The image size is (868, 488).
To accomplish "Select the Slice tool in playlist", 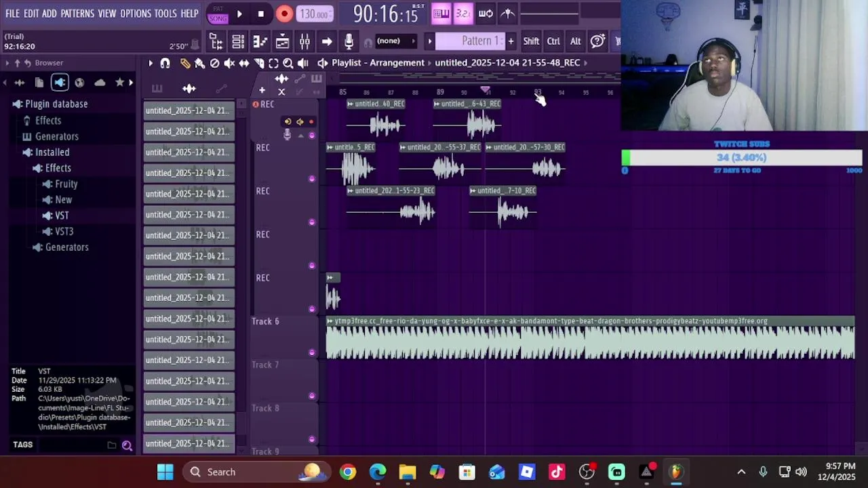I will [258, 63].
